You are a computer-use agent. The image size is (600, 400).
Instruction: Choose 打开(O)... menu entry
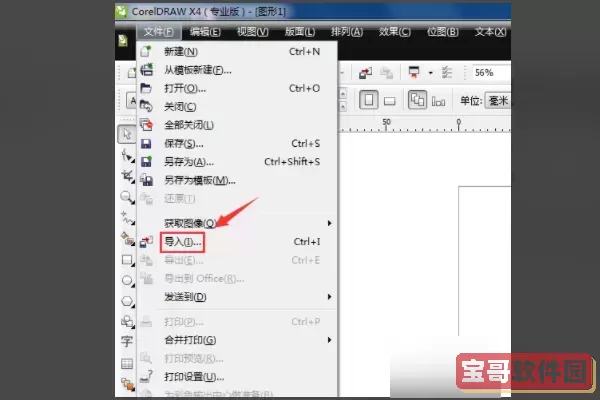(237, 88)
